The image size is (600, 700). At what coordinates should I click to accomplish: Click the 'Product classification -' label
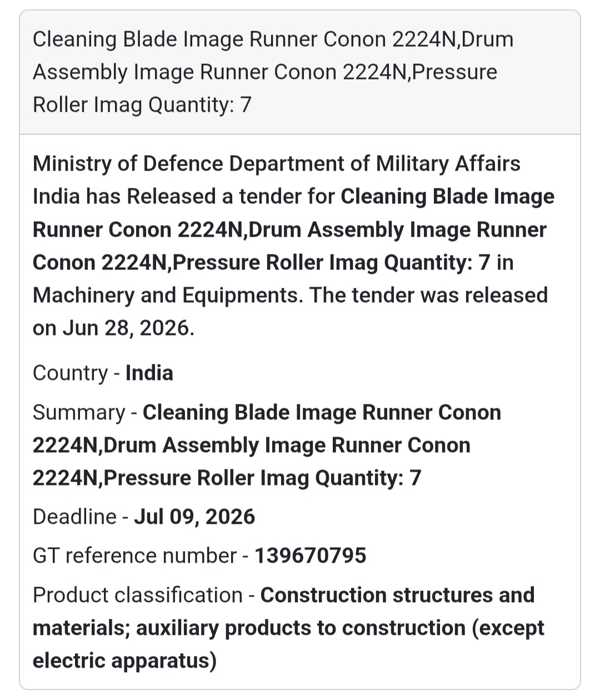click(144, 595)
